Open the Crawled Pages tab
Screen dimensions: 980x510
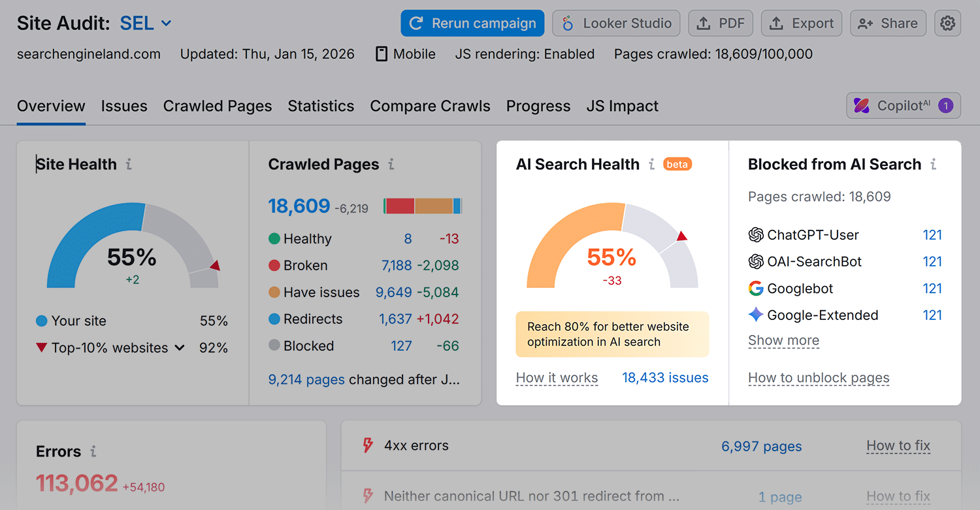click(218, 106)
